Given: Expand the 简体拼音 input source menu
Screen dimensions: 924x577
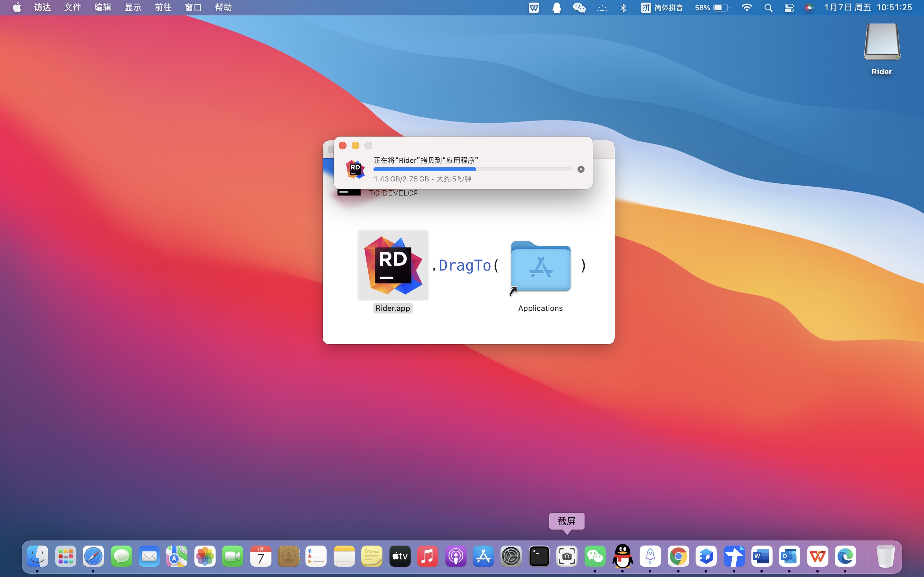Looking at the screenshot, I should [662, 8].
